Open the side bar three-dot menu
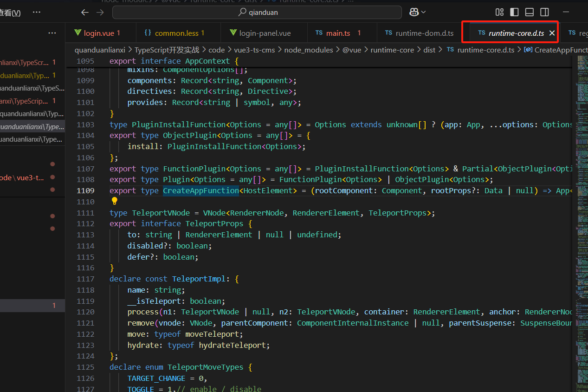 52,33
